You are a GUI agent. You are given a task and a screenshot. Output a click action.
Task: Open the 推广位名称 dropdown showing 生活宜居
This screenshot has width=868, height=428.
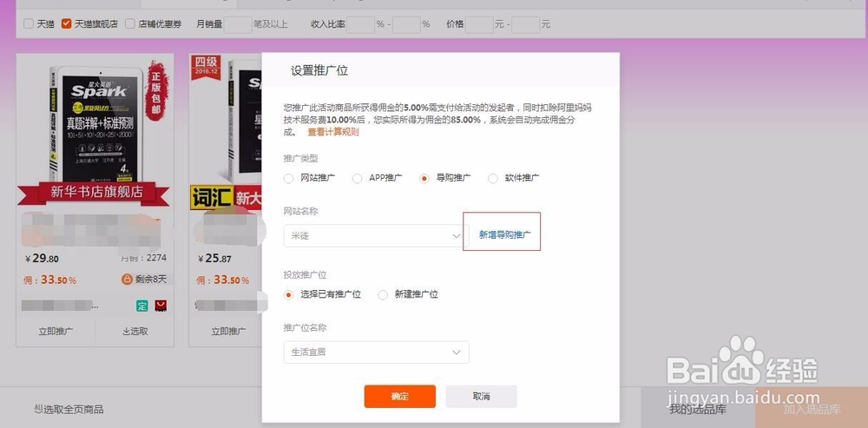tap(376, 352)
